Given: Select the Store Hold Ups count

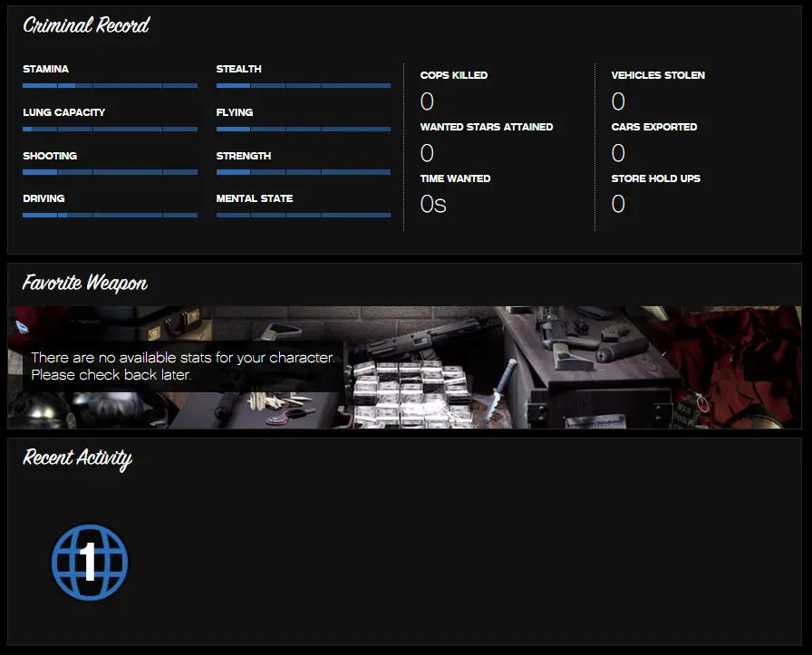Looking at the screenshot, I should (618, 204).
